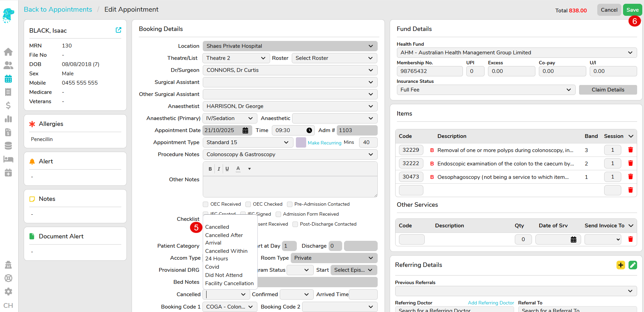Click the appointment type color swatch
Screen dimensions: 644x312
coord(301,142)
